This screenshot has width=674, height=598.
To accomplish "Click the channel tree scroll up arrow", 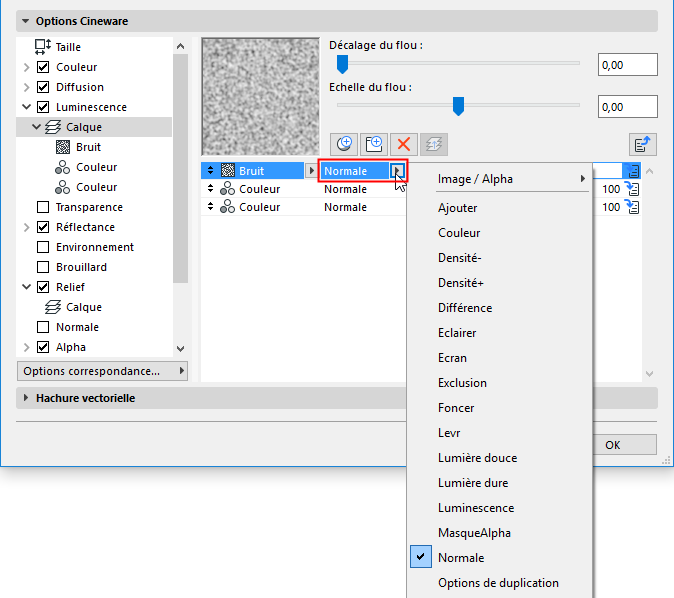I will coord(181,46).
